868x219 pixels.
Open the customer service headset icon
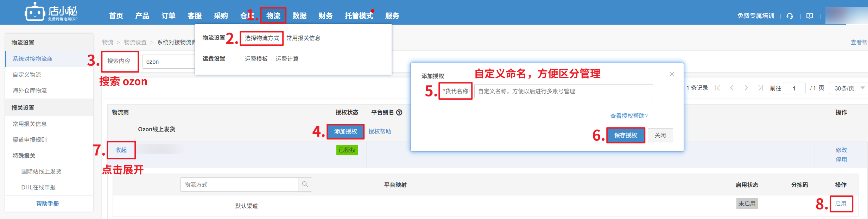(790, 16)
